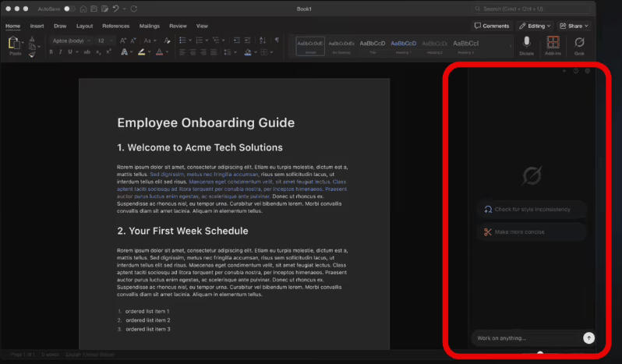Screen dimensions: 622x364
Task: Align text right
Action: click(203, 52)
